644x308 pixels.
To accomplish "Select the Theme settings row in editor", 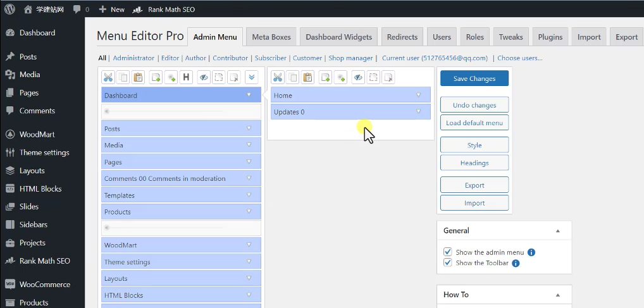I will click(x=181, y=262).
